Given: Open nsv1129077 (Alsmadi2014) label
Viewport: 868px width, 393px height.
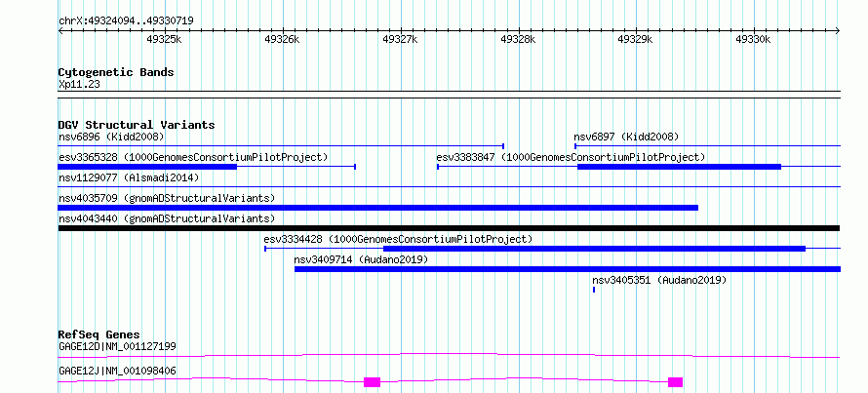Looking at the screenshot, I should click(129, 177).
